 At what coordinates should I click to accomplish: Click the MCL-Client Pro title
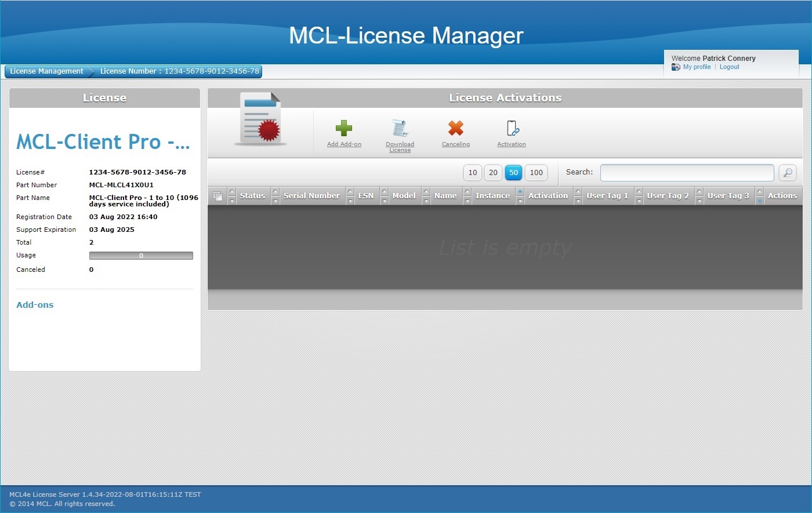[x=103, y=141]
